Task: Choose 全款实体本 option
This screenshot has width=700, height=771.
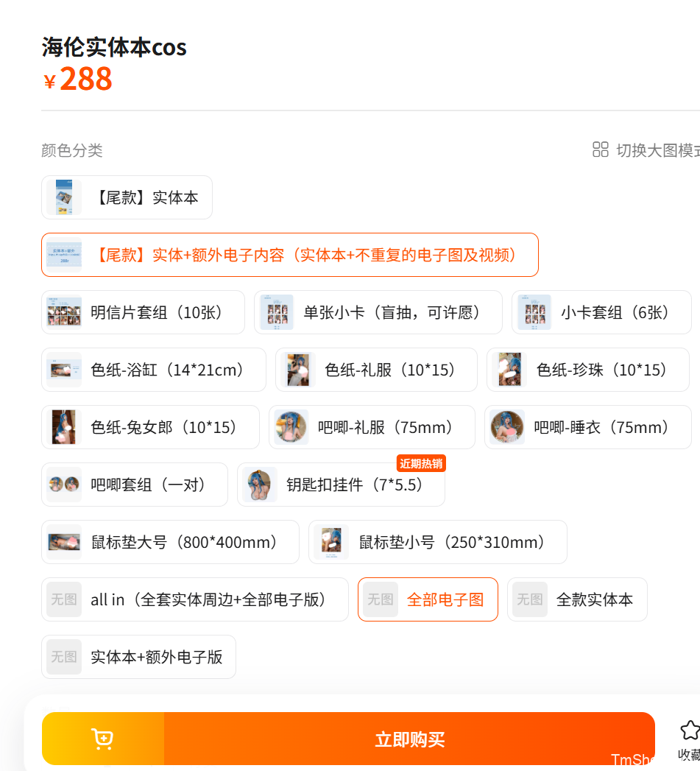Action: tap(577, 599)
